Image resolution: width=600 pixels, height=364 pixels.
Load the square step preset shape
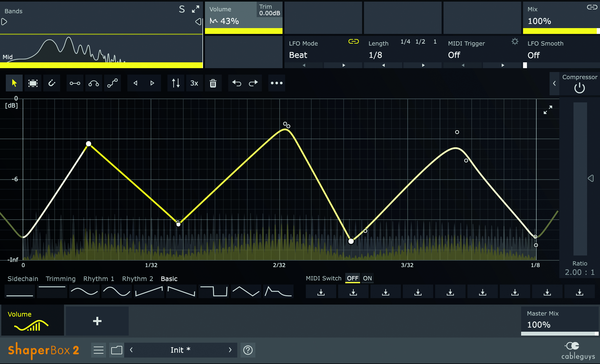214,291
